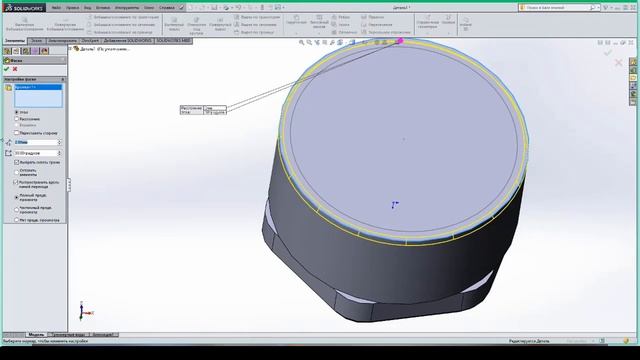Open the Save icon dropdown arrow
The height and width of the screenshot is (360, 640).
[x=219, y=7]
